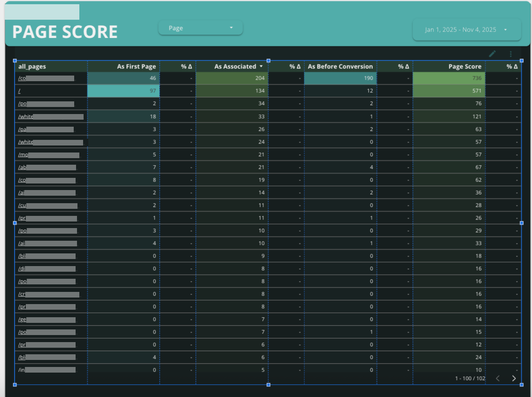
Task: Go to the next results page chevron
Action: [x=514, y=378]
